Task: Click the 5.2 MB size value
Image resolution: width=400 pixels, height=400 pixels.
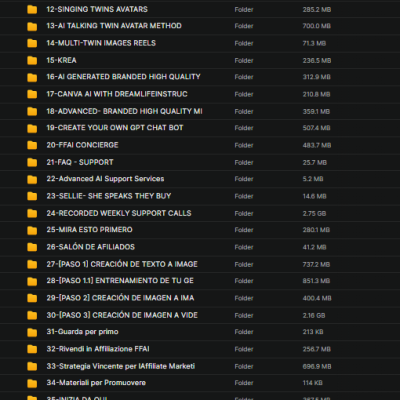Action: point(313,179)
